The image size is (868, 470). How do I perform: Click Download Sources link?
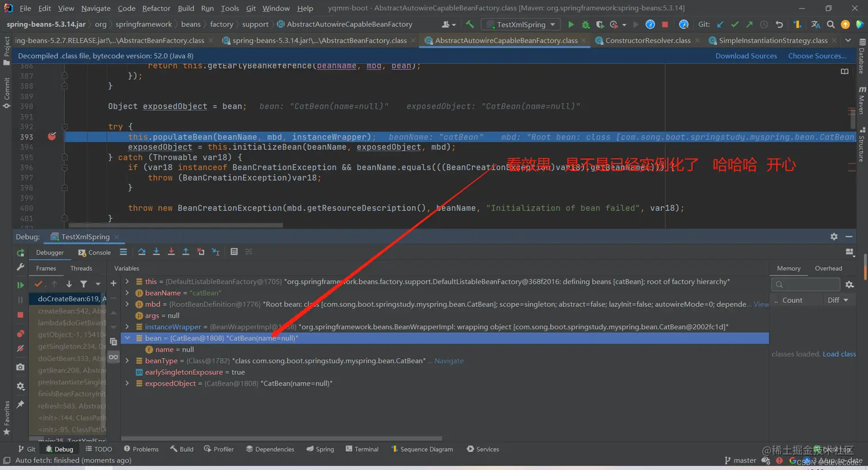(x=746, y=56)
